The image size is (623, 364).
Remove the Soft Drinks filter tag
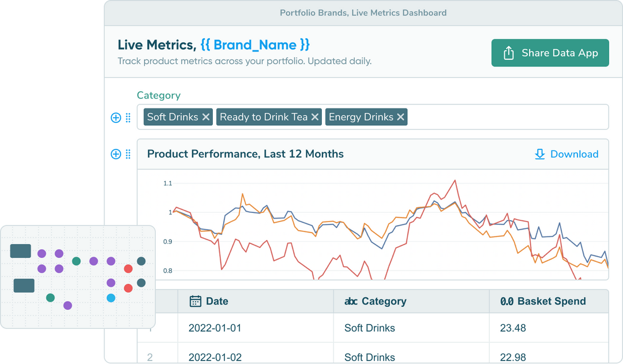tap(206, 117)
